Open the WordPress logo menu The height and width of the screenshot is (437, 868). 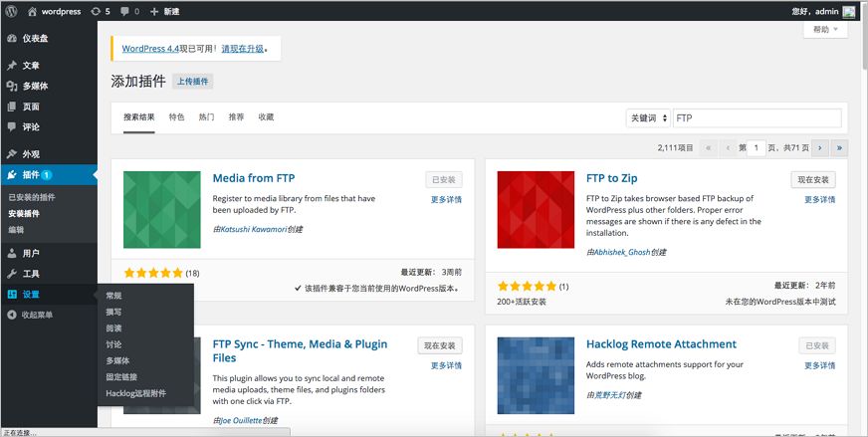11,11
